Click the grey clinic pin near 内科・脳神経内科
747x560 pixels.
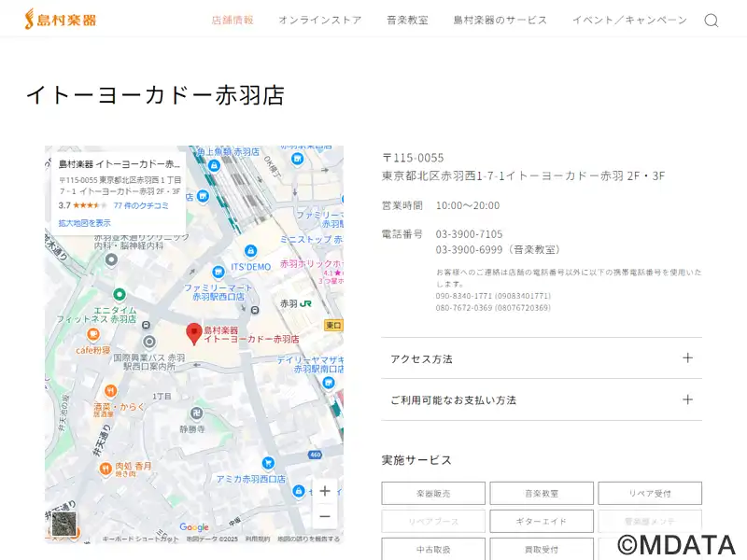(x=111, y=260)
